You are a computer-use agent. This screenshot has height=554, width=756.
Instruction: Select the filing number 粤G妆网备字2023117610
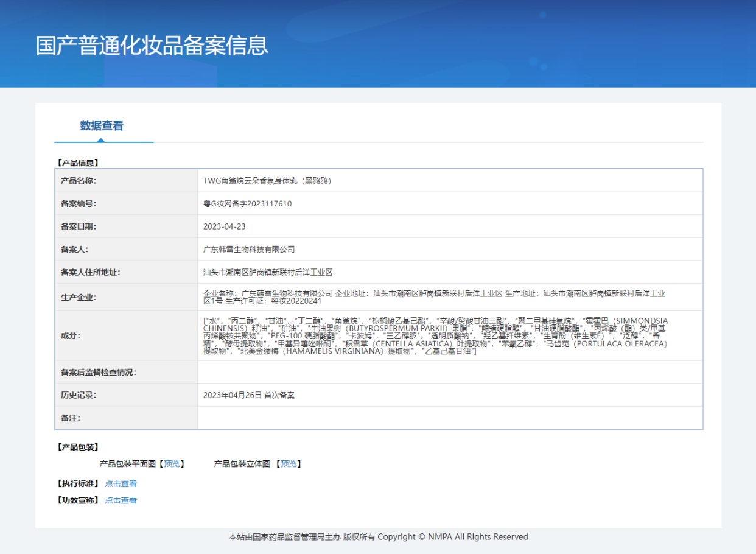pyautogui.click(x=247, y=204)
